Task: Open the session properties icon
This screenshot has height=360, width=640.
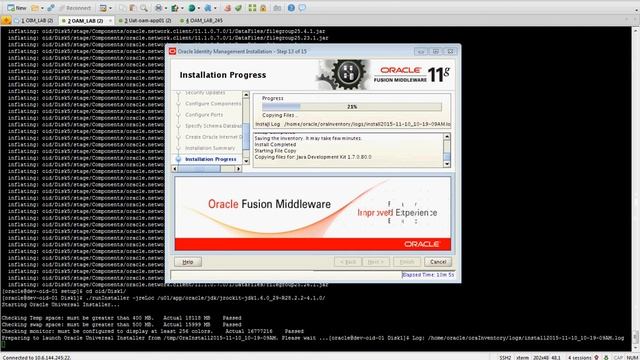Action: [103, 8]
